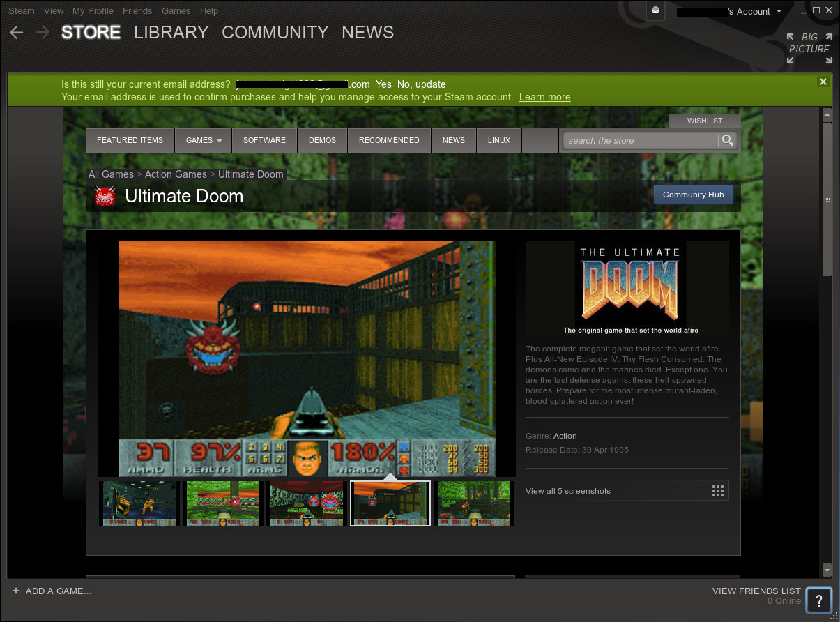Submit search using the magnifying glass icon
This screenshot has width=840, height=622.
click(x=727, y=140)
